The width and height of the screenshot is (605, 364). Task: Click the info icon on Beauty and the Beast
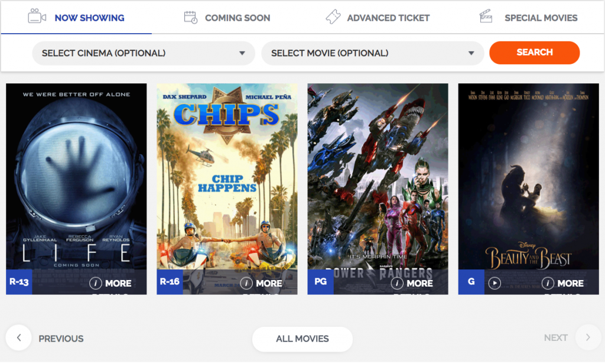[548, 283]
